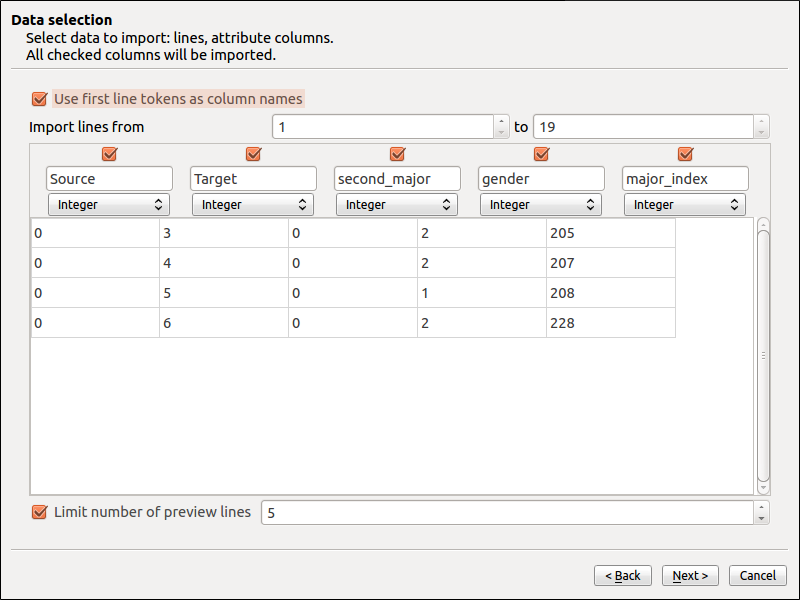Expand the major_index data type dropdown
Screen dimensions: 800x600
685,204
